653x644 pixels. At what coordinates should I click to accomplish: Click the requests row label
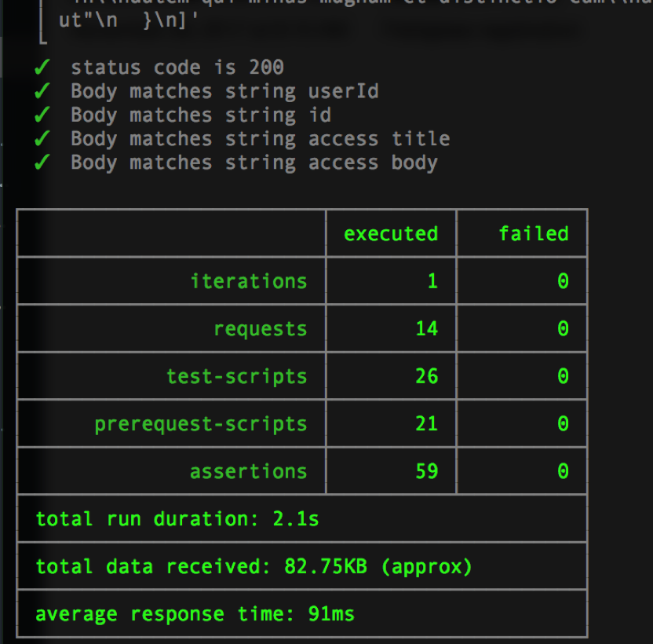[x=260, y=328]
